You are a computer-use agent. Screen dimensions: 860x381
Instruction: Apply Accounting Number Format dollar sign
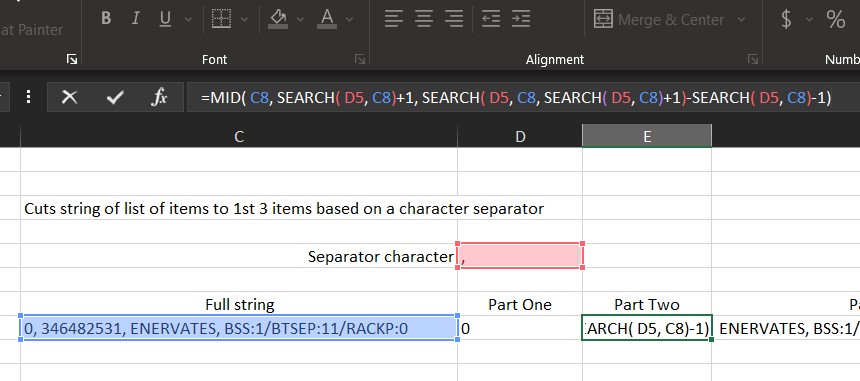[x=786, y=20]
